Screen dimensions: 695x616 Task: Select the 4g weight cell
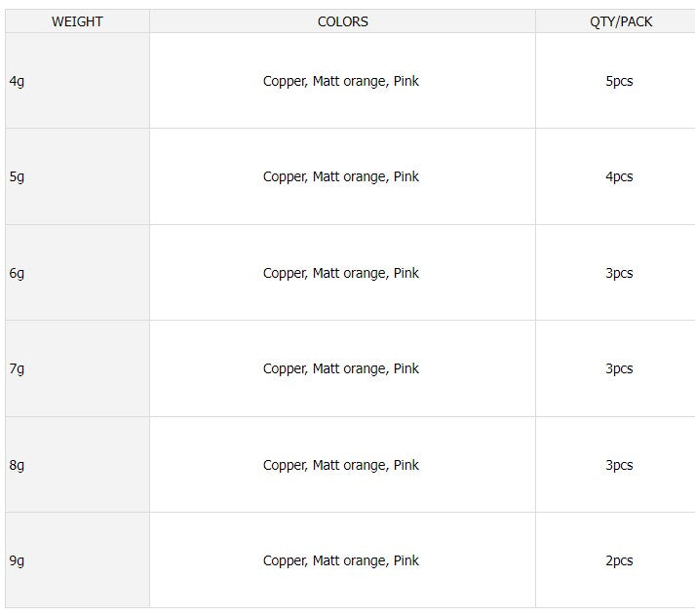click(x=17, y=81)
